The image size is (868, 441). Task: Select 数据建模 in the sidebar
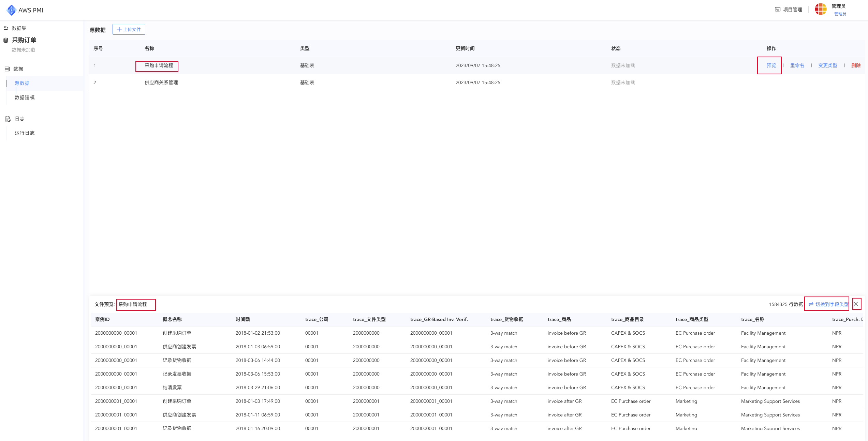coord(25,97)
